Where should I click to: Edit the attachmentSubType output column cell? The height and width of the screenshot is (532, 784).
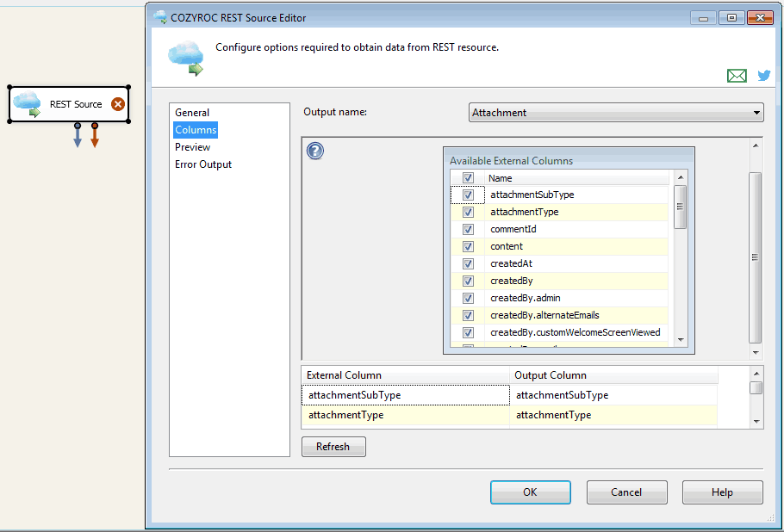click(x=613, y=395)
